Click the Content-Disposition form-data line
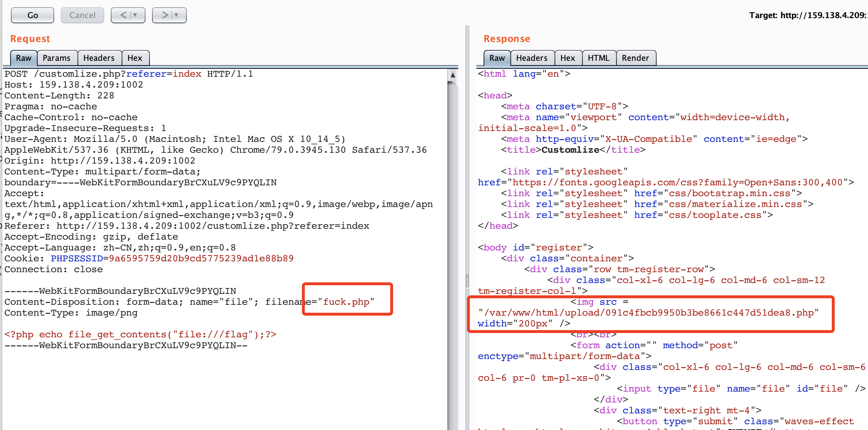 tap(189, 302)
